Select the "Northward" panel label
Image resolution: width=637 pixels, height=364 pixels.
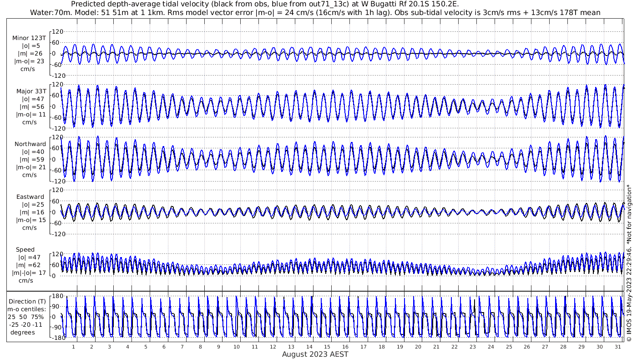[30, 144]
